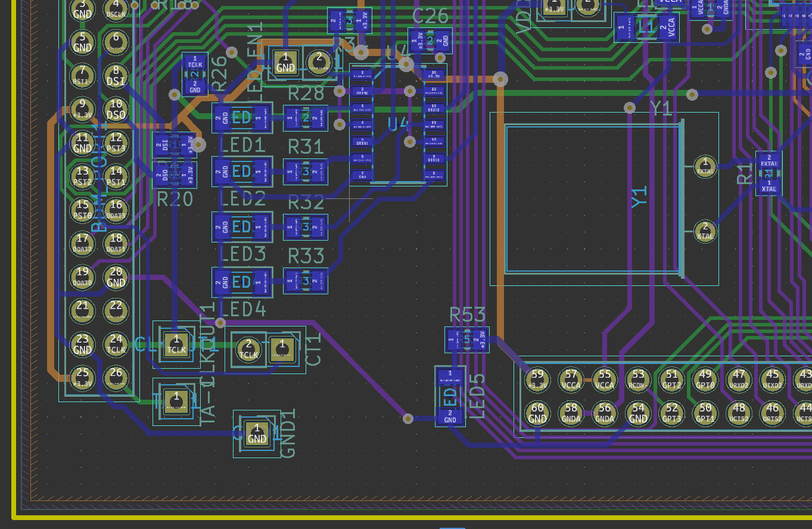The height and width of the screenshot is (529, 812).
Task: Select connector pad 60 GND
Action: 537,413
